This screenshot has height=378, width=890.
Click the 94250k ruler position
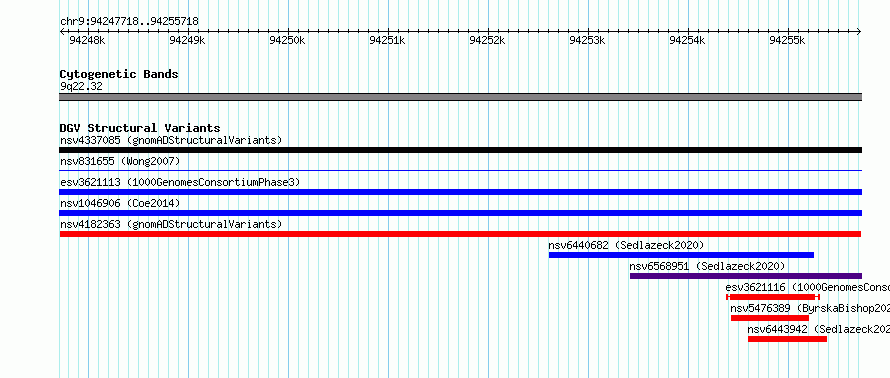pos(287,40)
